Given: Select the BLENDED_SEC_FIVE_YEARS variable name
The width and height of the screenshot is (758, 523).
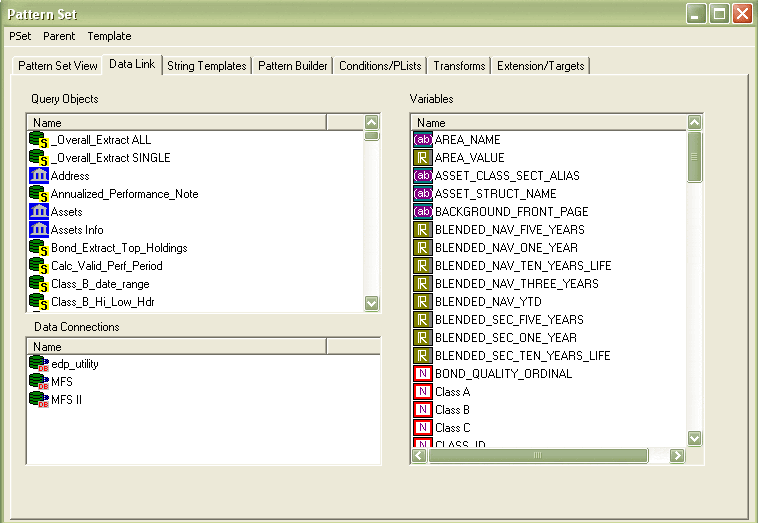Looking at the screenshot, I should coord(509,320).
